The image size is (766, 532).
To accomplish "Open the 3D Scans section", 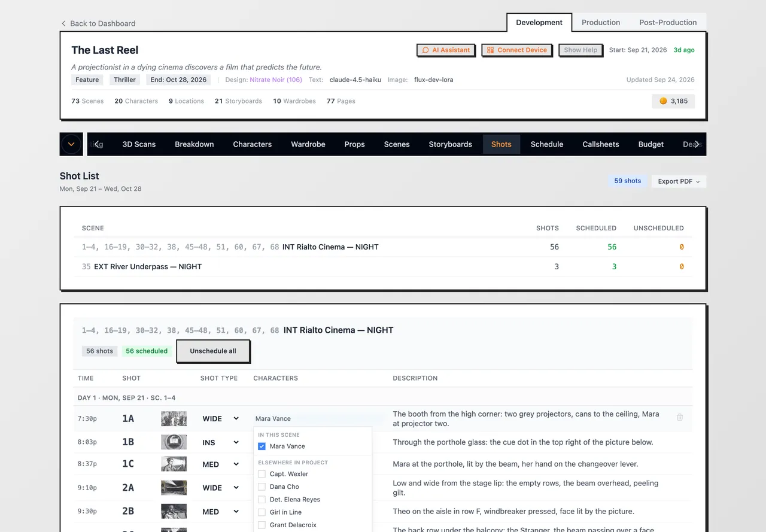I will click(139, 144).
